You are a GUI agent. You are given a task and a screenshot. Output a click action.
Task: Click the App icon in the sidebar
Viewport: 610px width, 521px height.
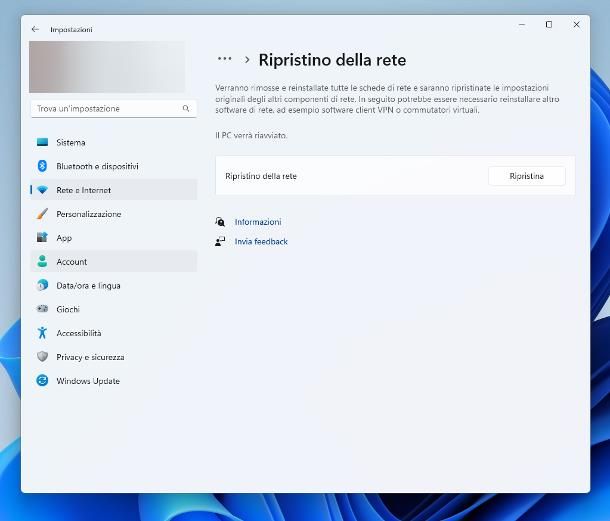click(x=42, y=237)
